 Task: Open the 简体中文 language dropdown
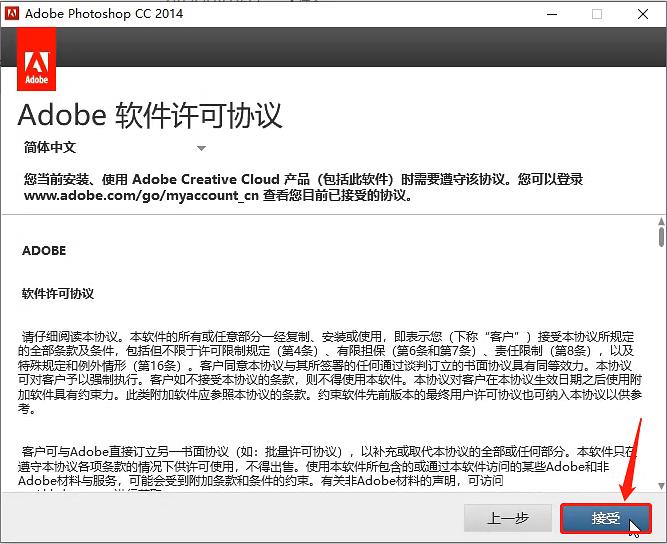pyautogui.click(x=115, y=148)
